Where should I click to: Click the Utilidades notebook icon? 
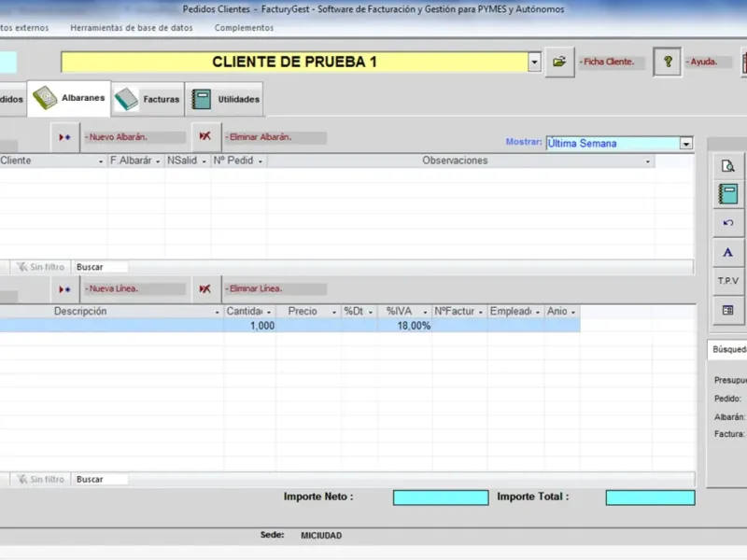[201, 100]
